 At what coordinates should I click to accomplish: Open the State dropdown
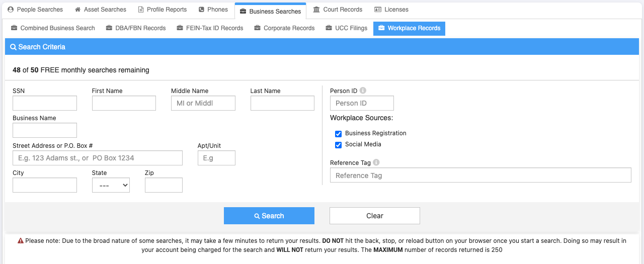tap(111, 185)
